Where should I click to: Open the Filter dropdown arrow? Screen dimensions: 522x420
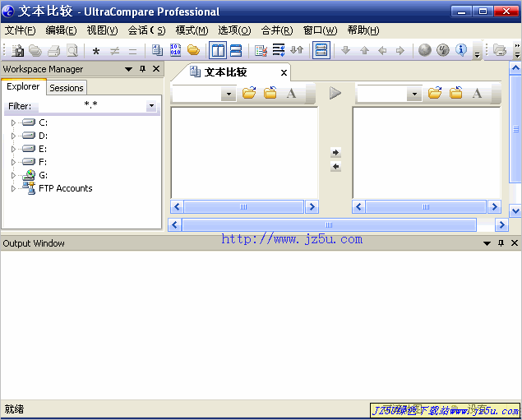[x=151, y=106]
